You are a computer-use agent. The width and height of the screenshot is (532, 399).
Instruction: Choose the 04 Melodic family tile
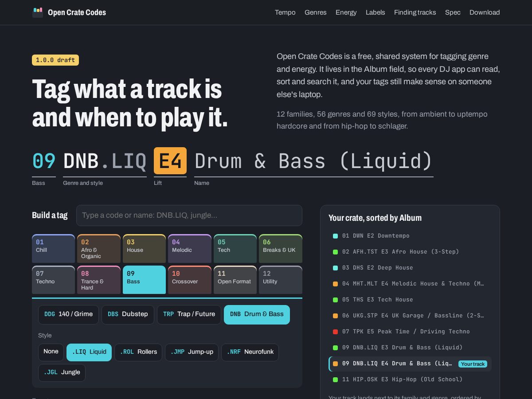(x=190, y=249)
